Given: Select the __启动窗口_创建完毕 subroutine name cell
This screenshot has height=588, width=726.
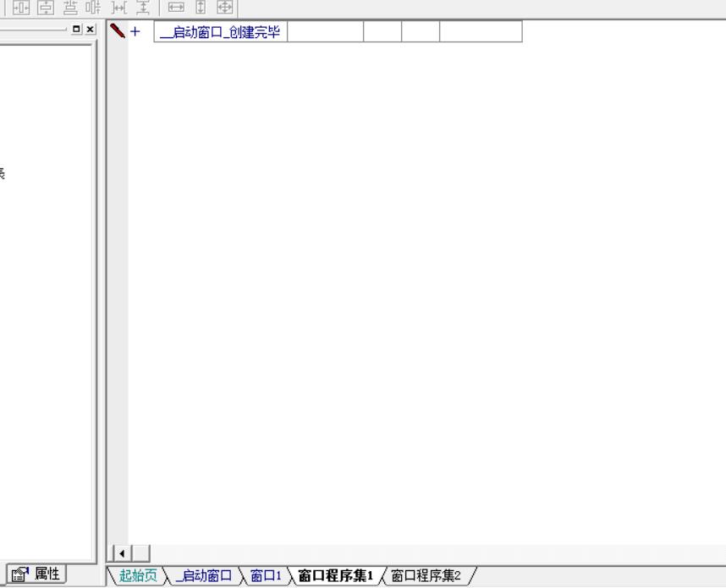Looking at the screenshot, I should (x=221, y=32).
